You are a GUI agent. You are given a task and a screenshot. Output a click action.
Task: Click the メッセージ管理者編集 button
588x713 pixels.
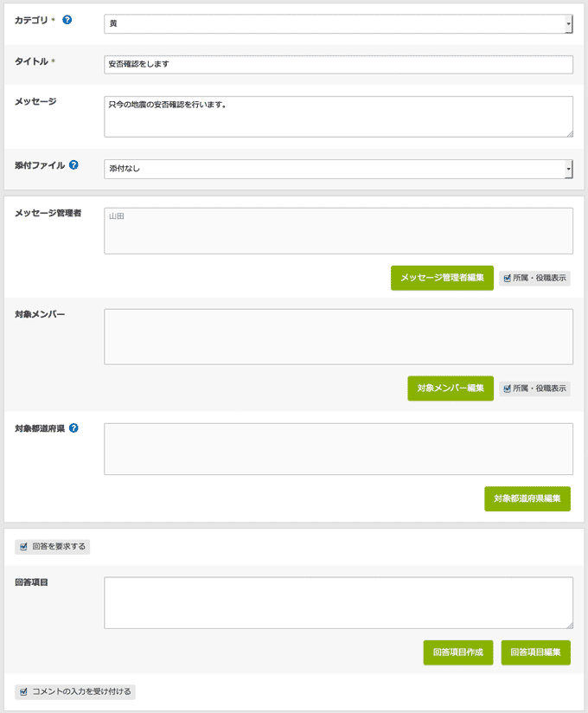click(442, 278)
